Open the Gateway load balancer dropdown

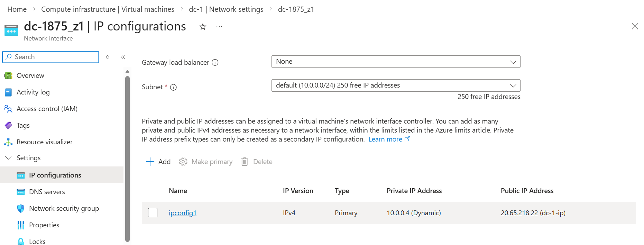point(396,62)
